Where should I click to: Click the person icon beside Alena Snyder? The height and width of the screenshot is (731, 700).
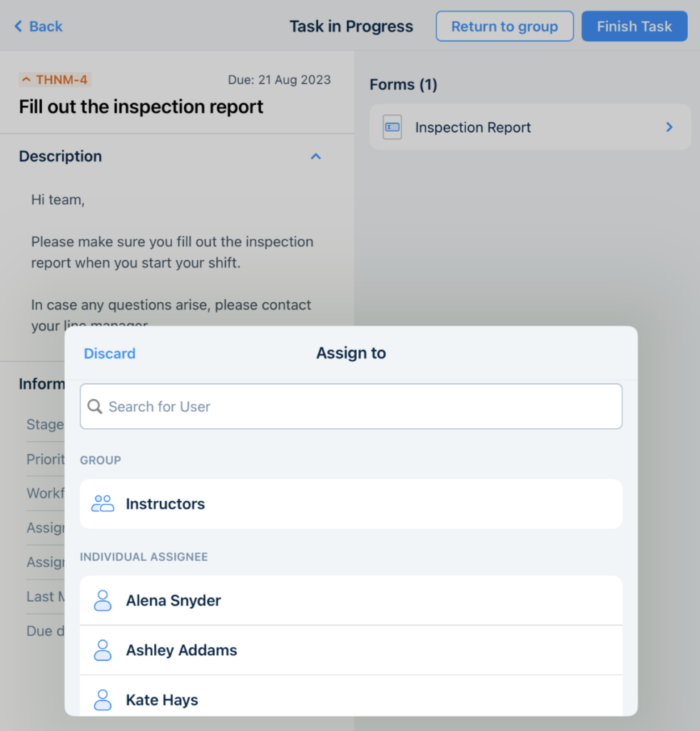(x=103, y=600)
